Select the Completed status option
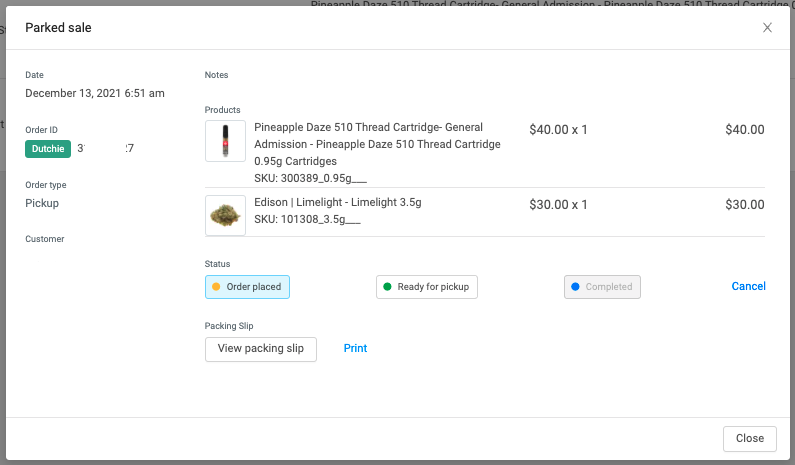Viewport: 795px width, 465px height. pos(602,287)
